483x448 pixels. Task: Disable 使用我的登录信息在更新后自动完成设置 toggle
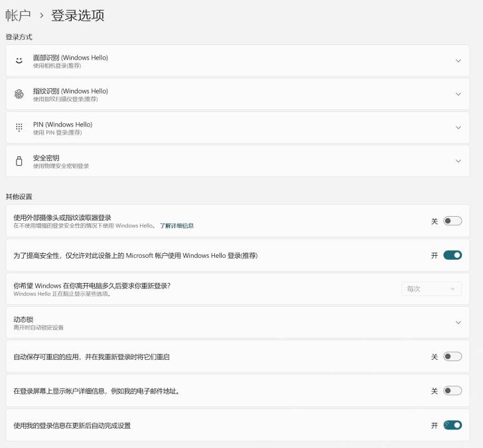(452, 425)
